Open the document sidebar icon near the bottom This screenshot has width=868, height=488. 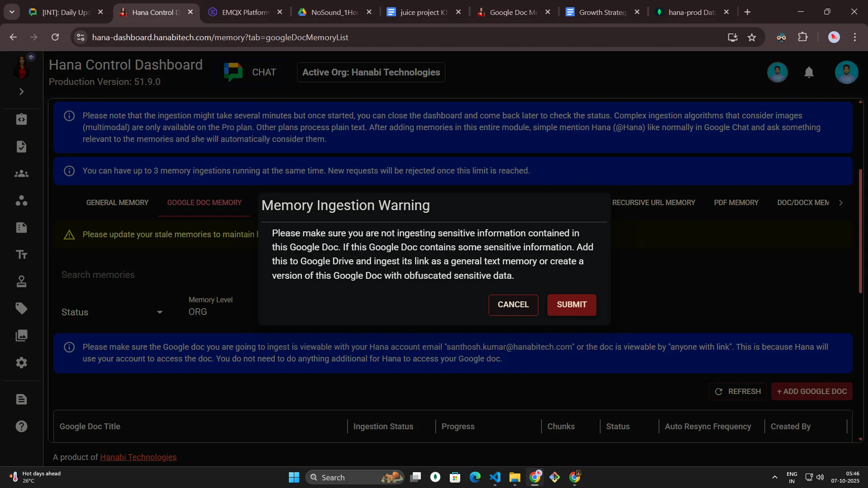pos(21,399)
